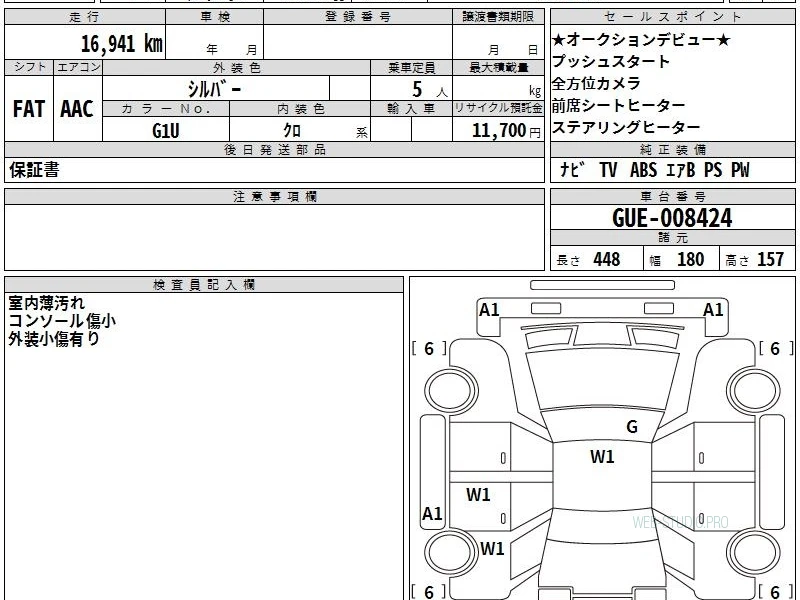Select the 高さ 157 dimension
Image resolution: width=800 pixels, height=600 pixels.
[754, 260]
